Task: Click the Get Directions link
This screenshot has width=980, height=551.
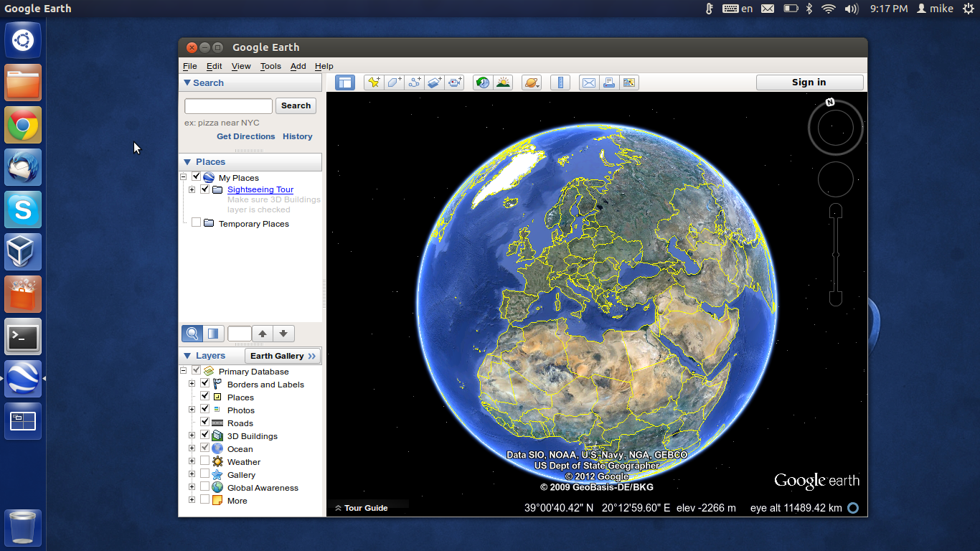Action: tap(246, 136)
